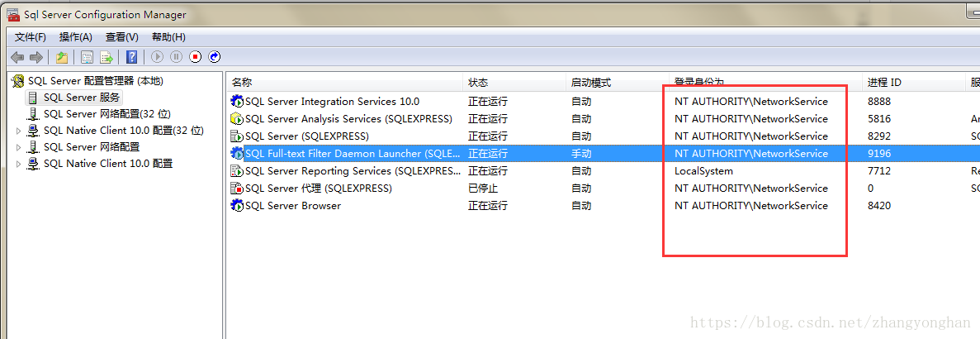This screenshot has width=980, height=339.
Task: Click the SQL Server Integration Services row icon
Action: click(237, 102)
